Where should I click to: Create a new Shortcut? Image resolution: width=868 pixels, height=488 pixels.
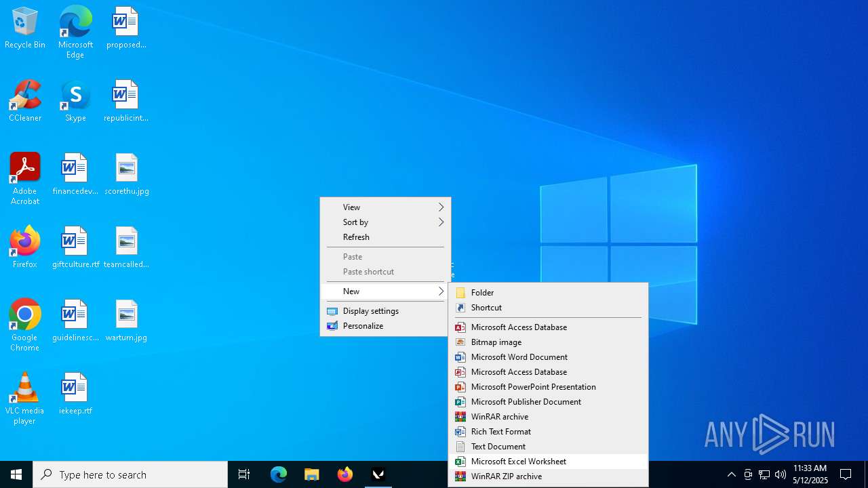(548, 308)
